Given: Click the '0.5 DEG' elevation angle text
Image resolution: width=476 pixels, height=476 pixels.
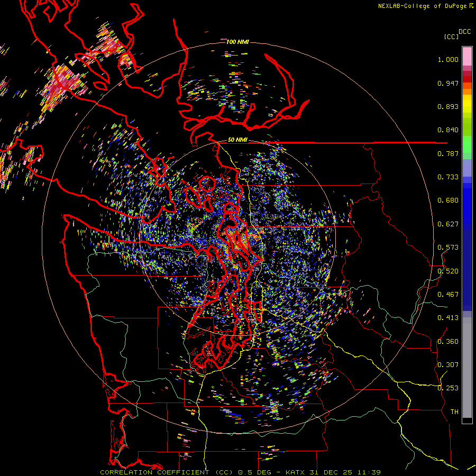Looking at the screenshot, I should (255, 472).
